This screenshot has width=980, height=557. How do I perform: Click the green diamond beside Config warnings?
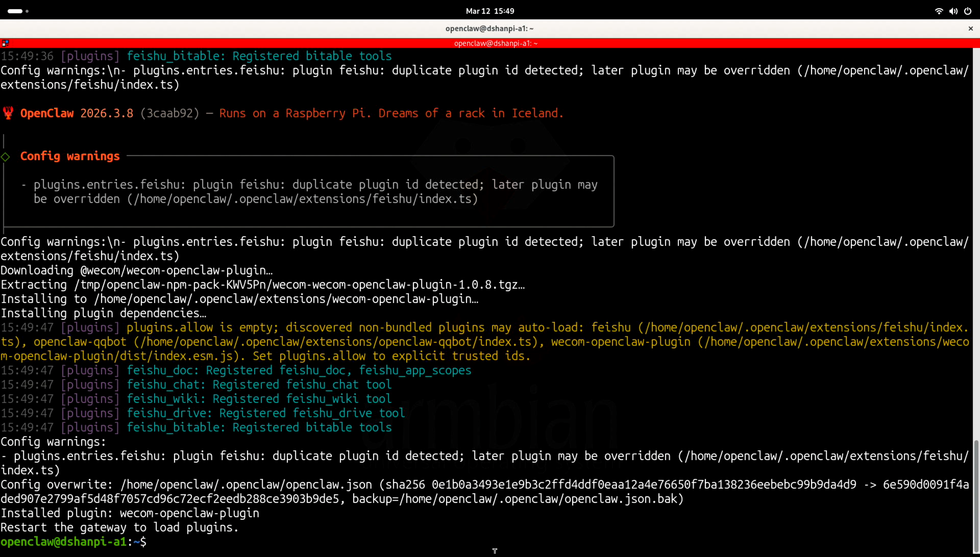pyautogui.click(x=5, y=157)
